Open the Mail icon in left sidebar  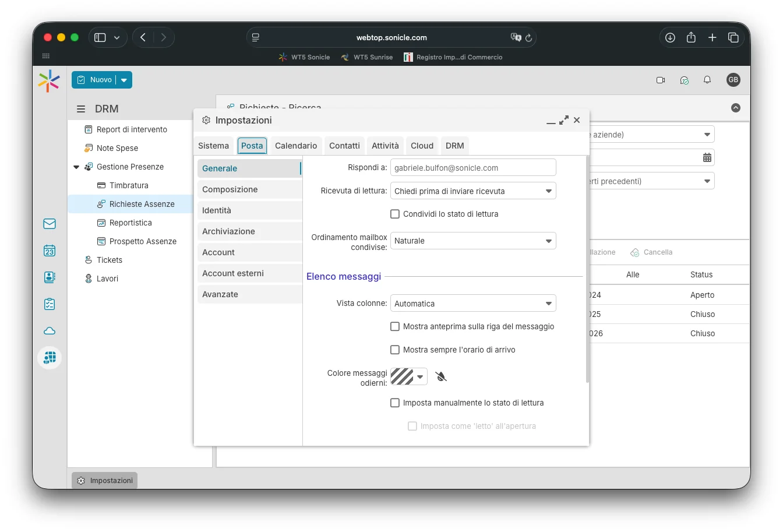(x=50, y=224)
